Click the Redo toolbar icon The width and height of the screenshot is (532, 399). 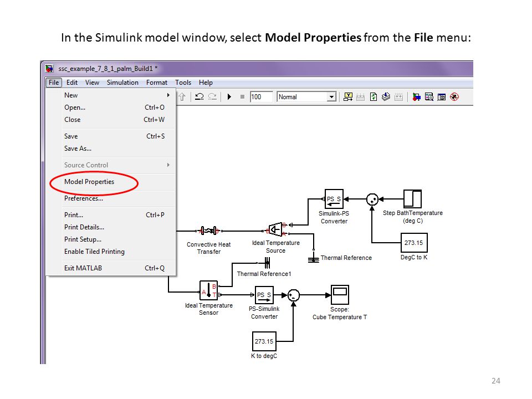click(x=212, y=97)
